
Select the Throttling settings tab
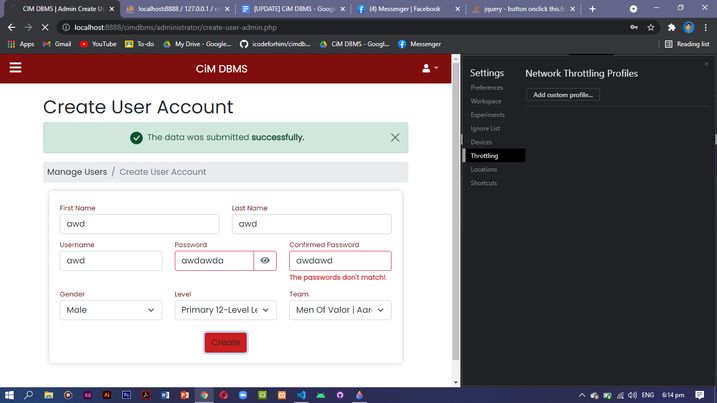(x=494, y=156)
